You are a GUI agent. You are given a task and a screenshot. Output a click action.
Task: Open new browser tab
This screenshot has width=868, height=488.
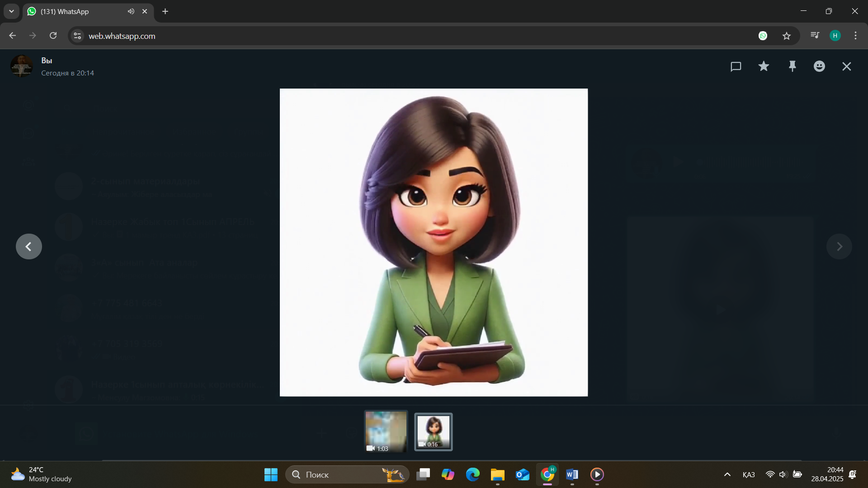pyautogui.click(x=165, y=11)
